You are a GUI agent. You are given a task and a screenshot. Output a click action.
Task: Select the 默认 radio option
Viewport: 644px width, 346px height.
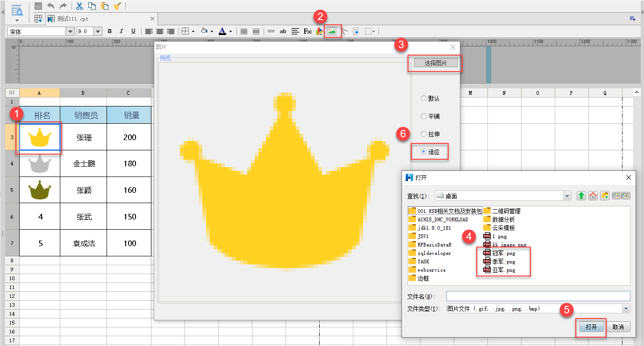pos(424,99)
